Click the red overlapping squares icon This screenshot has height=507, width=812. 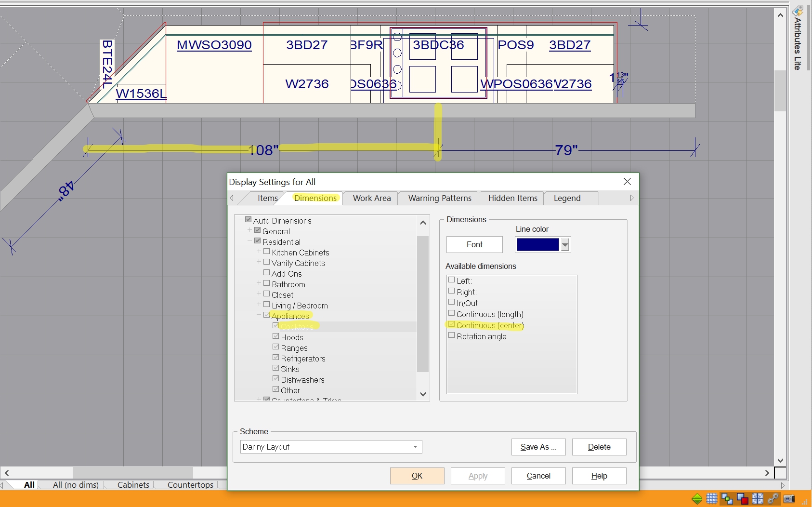click(742, 499)
